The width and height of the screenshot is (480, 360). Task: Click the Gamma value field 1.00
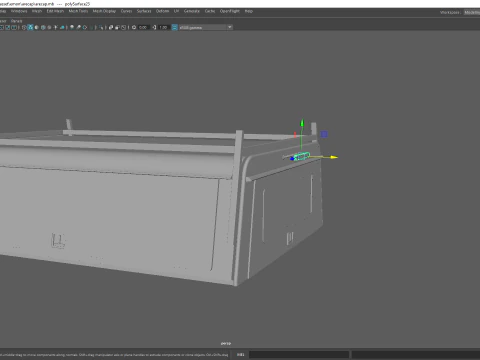(x=163, y=27)
